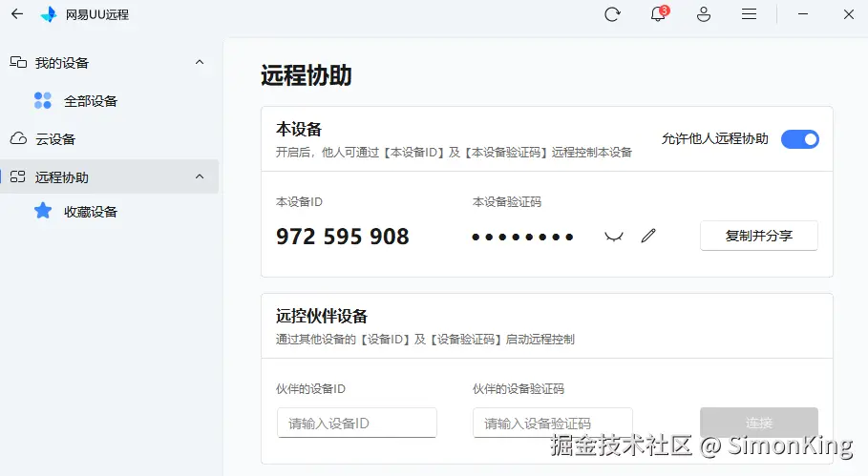This screenshot has width=868, height=476.
Task: Minimize the window
Action: tap(803, 14)
